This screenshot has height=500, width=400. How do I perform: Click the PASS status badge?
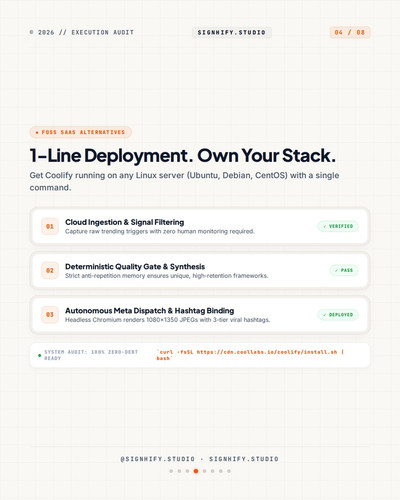click(344, 270)
